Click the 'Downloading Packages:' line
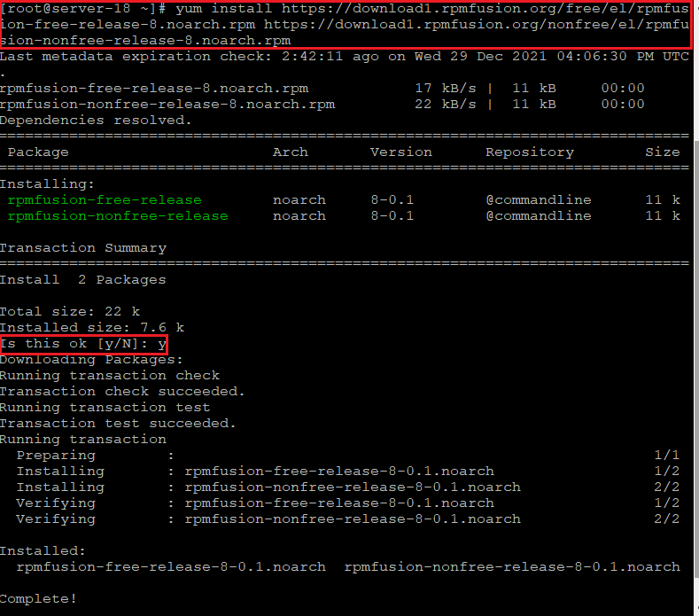 (x=91, y=360)
